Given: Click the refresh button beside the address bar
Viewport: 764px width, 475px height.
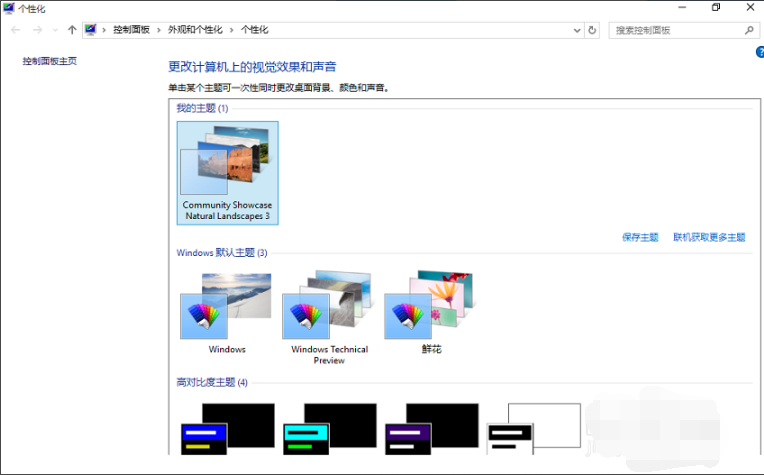Looking at the screenshot, I should (592, 30).
